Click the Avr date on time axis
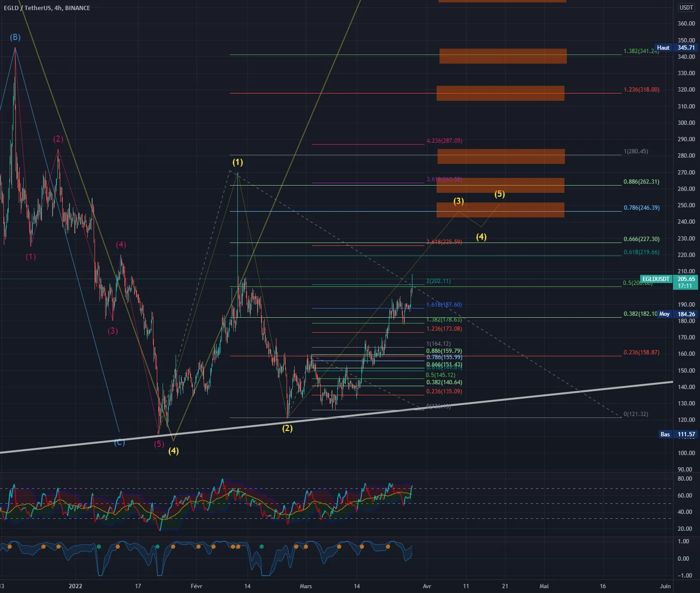The height and width of the screenshot is (593, 700). pyautogui.click(x=427, y=586)
